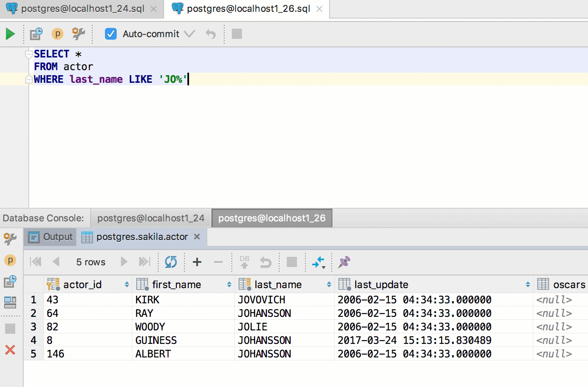Select row number 1 in result grid

coord(33,300)
